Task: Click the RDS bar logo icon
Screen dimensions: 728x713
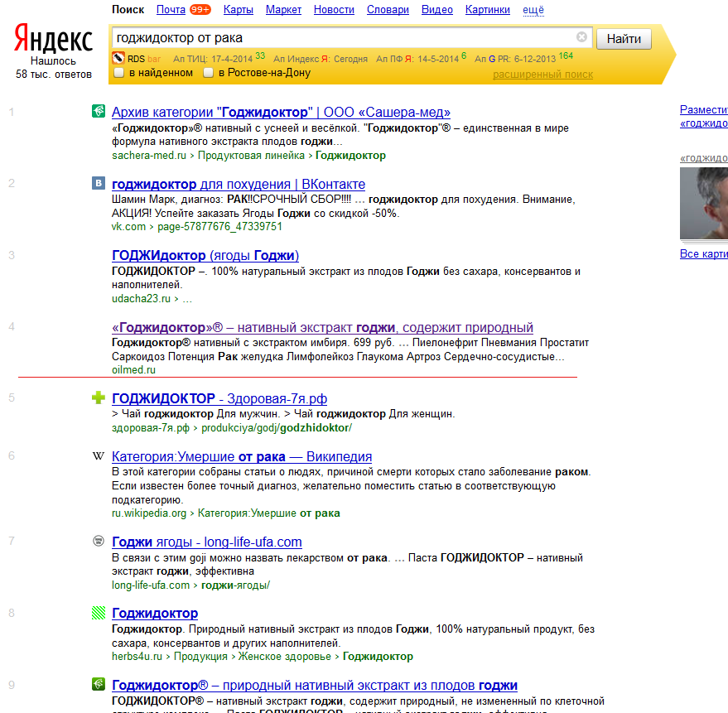Action: pyautogui.click(x=118, y=58)
